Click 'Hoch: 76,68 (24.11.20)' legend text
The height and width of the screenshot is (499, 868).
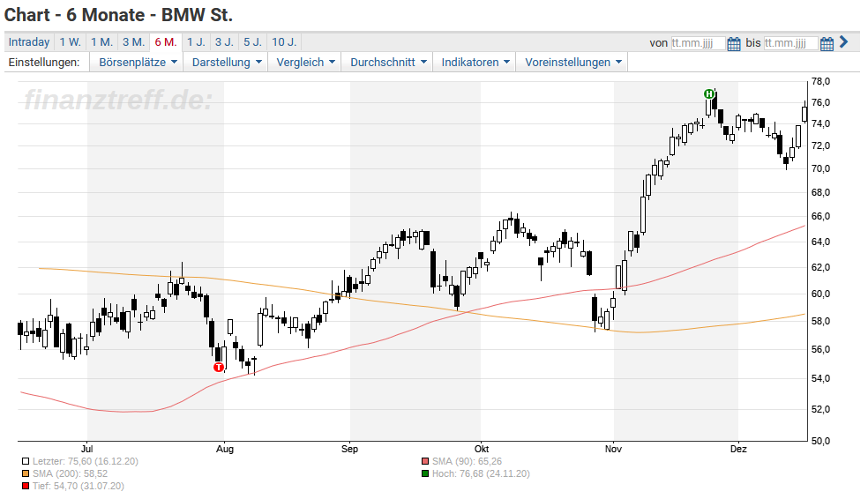[x=481, y=473]
